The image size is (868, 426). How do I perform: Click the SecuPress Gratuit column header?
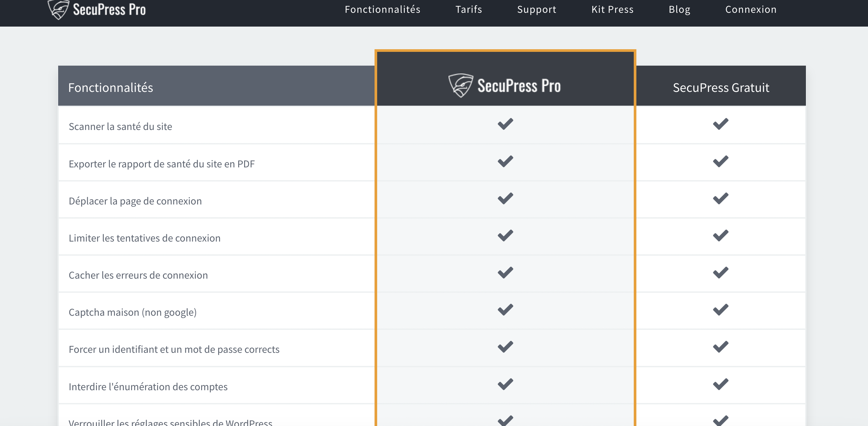tap(721, 88)
